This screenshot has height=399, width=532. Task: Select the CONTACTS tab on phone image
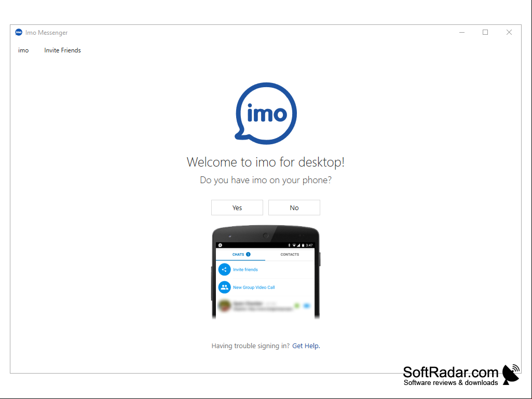coord(290,254)
